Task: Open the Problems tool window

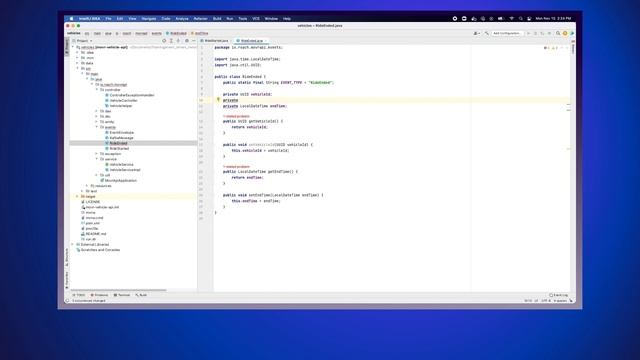Action: click(100, 295)
